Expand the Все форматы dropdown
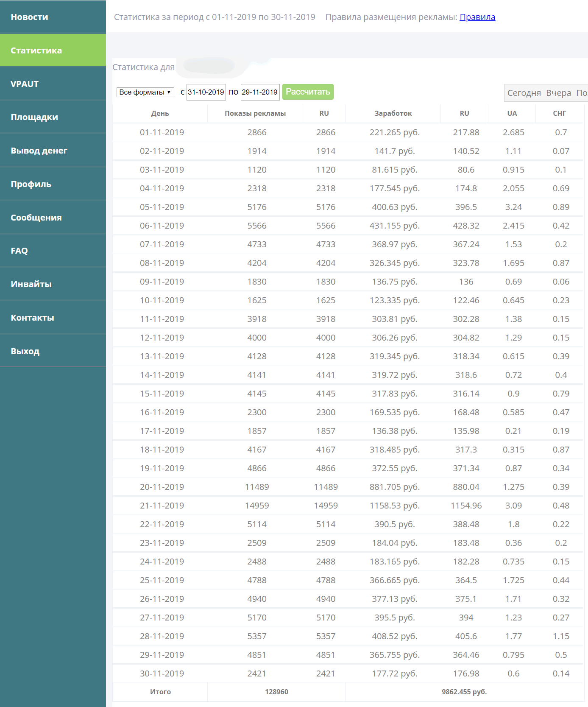The image size is (588, 707). point(145,92)
